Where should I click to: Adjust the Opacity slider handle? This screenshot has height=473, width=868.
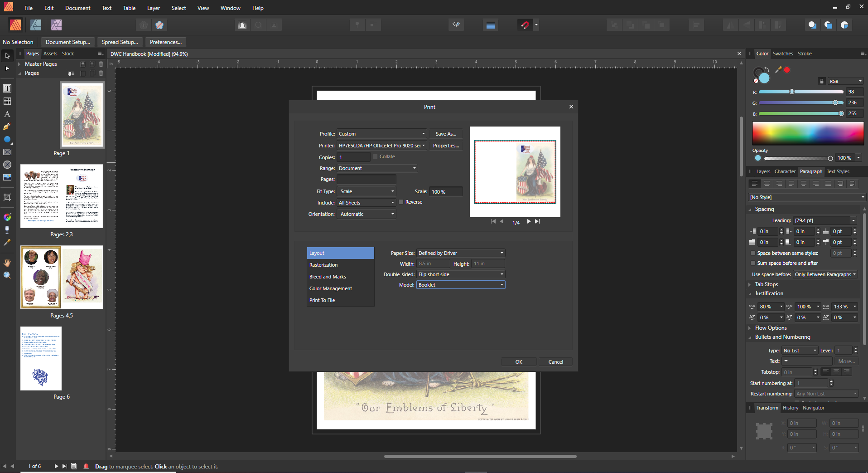coord(830,158)
